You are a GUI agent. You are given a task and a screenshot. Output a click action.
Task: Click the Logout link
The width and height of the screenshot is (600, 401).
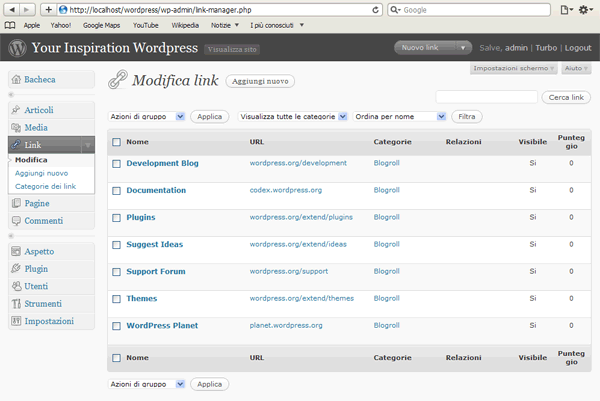click(578, 48)
